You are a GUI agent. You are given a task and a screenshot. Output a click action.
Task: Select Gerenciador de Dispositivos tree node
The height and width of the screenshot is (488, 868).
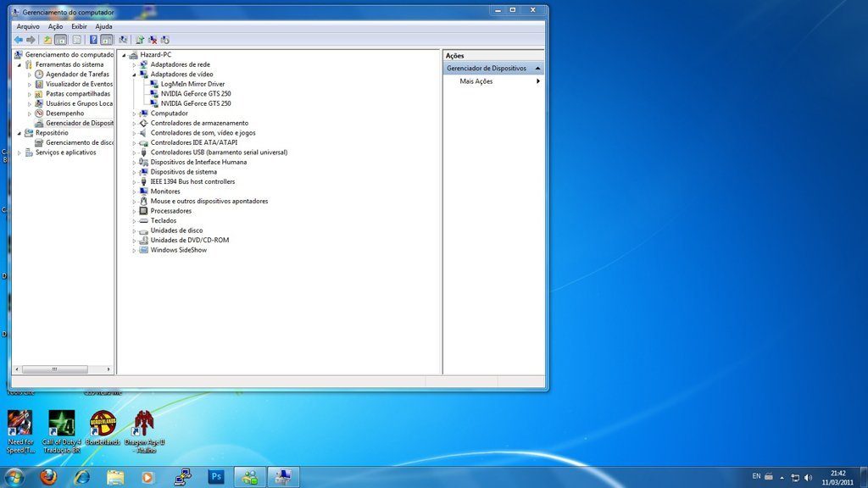pos(79,124)
